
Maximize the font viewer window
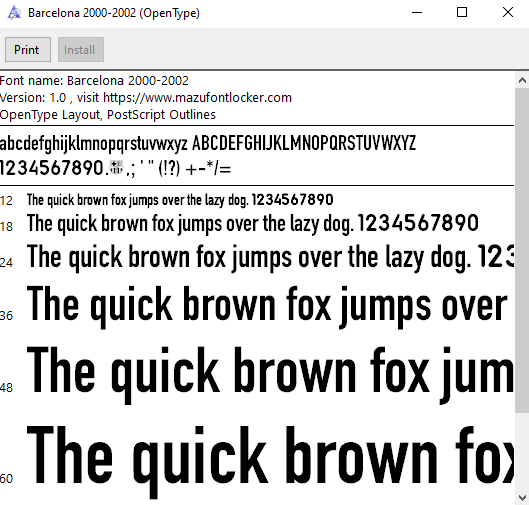point(462,13)
